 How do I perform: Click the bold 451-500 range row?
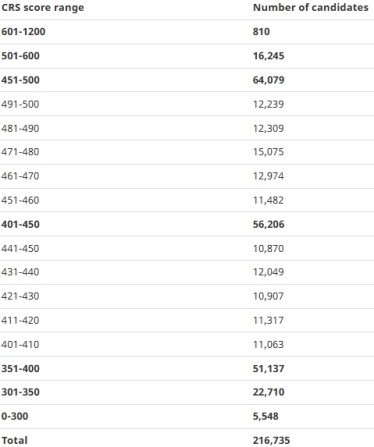(x=187, y=80)
